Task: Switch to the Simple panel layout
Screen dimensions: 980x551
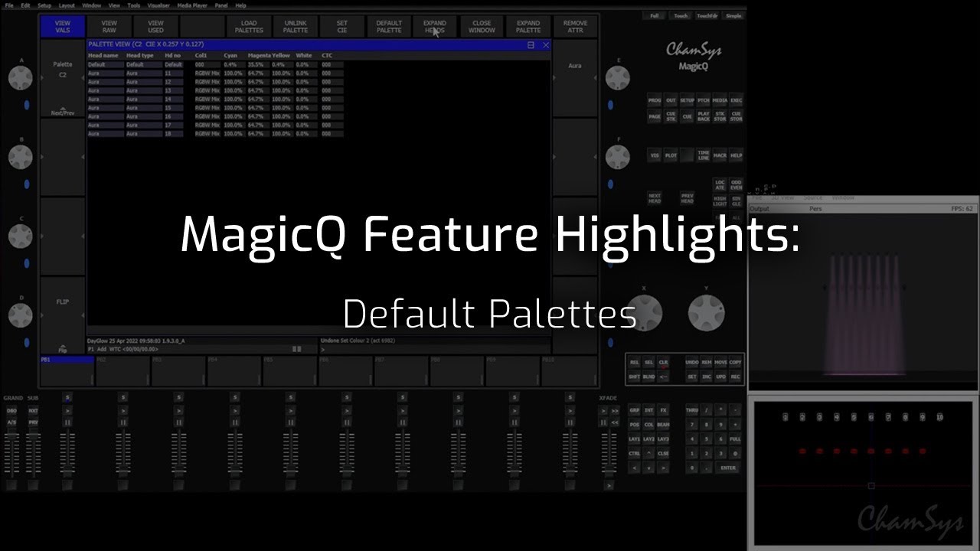Action: [733, 15]
